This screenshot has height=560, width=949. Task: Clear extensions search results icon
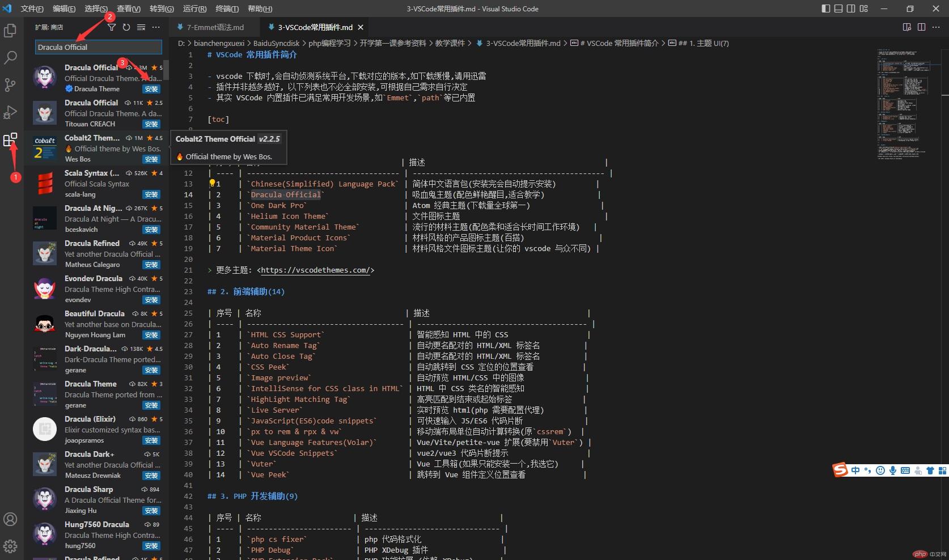click(x=141, y=27)
